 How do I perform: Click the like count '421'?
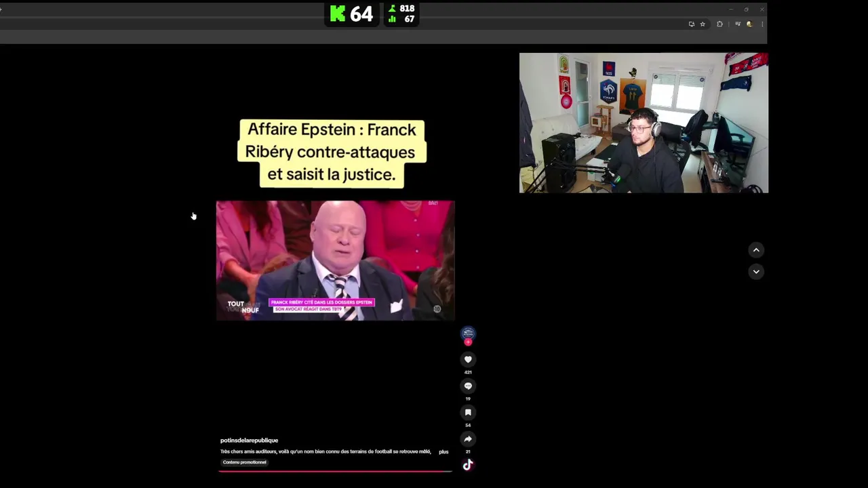468,372
